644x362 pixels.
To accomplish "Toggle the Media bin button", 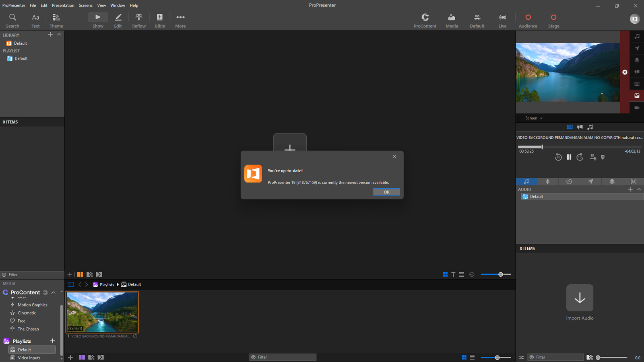I will [x=452, y=21].
